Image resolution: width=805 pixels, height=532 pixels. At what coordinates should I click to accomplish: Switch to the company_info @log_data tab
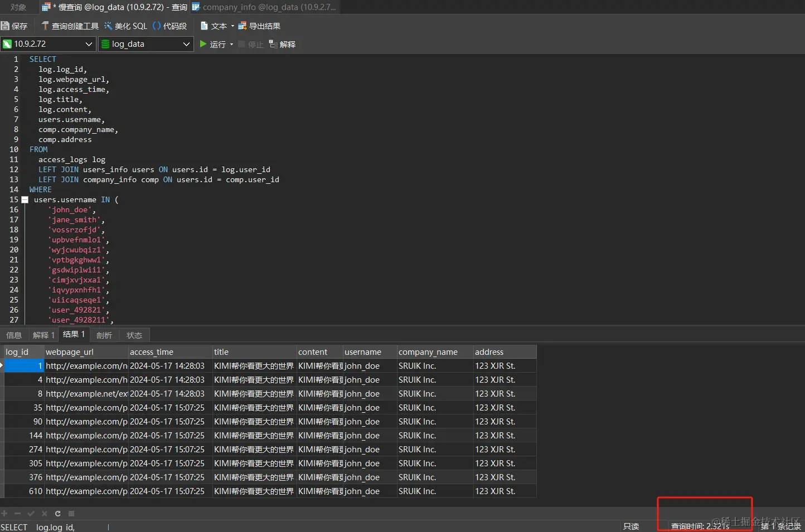pyautogui.click(x=264, y=7)
